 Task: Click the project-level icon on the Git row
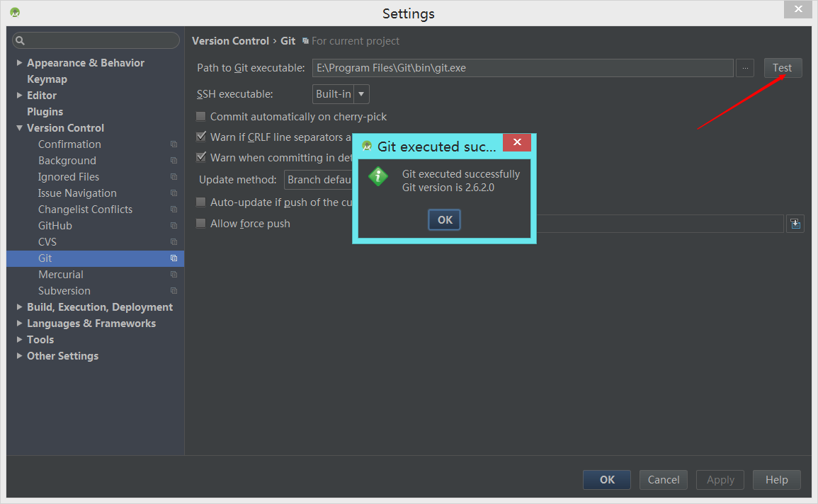click(174, 258)
